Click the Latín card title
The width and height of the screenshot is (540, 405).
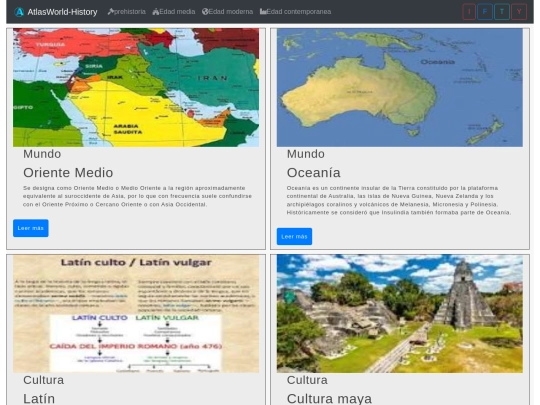click(39, 399)
